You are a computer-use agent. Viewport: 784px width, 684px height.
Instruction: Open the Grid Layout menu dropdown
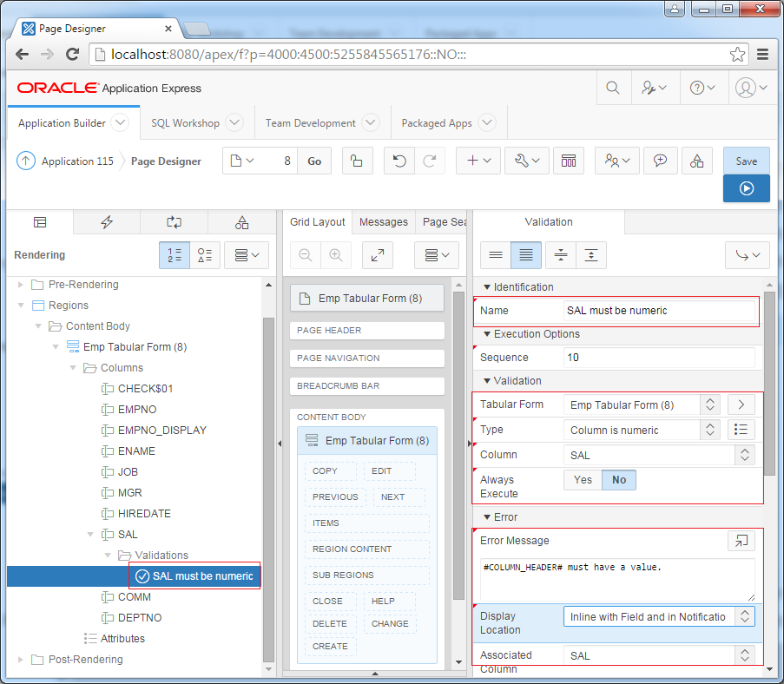(x=437, y=255)
